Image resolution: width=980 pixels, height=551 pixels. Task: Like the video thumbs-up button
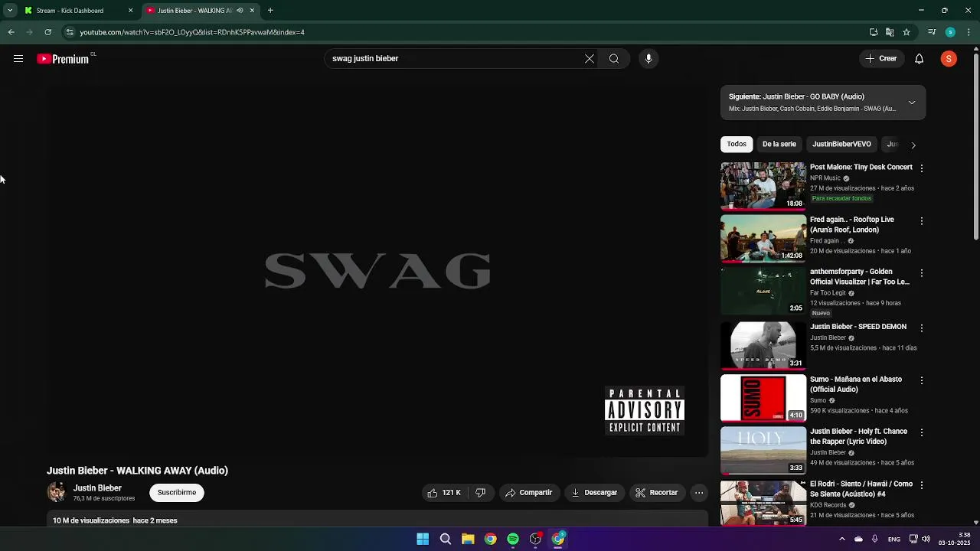point(444,493)
